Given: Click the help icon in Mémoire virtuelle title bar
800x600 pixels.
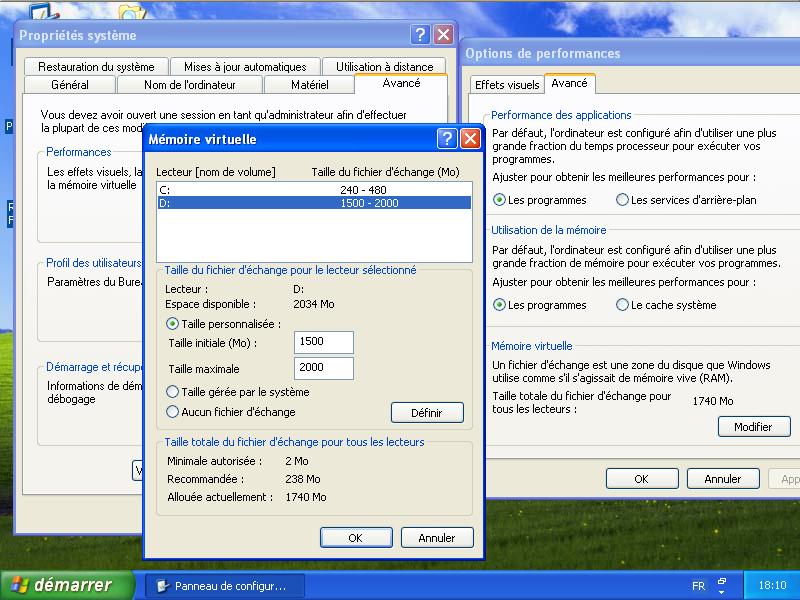Looking at the screenshot, I should (x=447, y=139).
